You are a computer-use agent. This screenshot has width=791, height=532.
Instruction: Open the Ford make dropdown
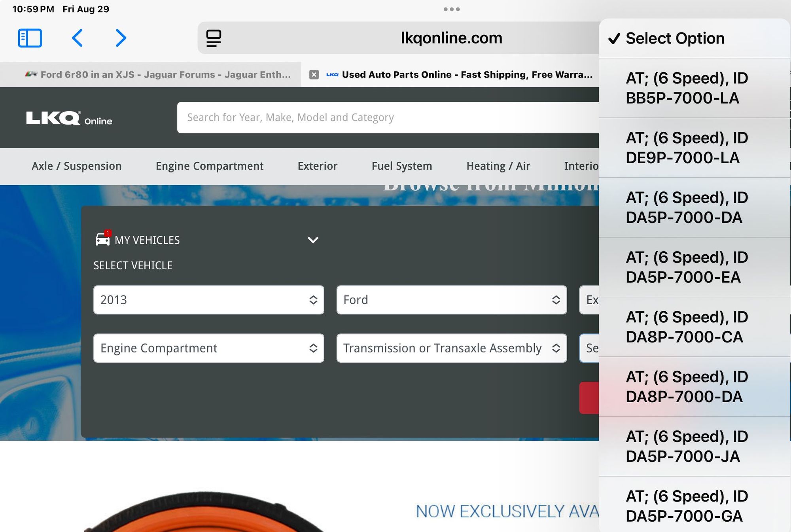point(451,300)
